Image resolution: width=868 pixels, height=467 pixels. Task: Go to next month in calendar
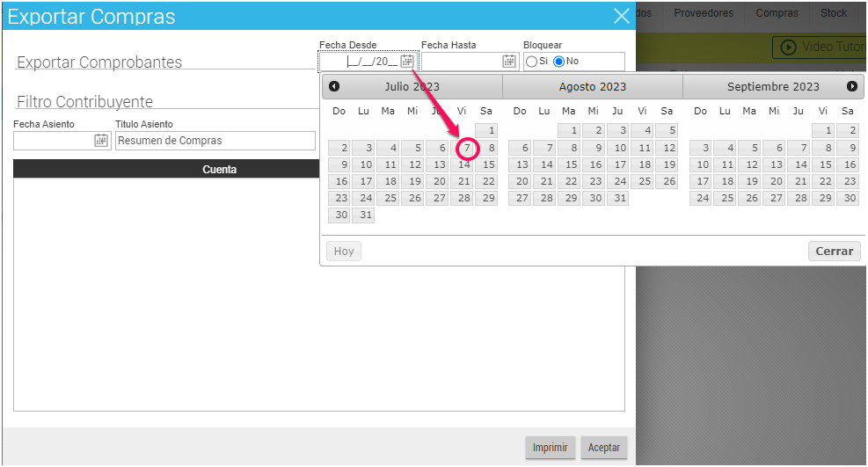click(x=851, y=86)
